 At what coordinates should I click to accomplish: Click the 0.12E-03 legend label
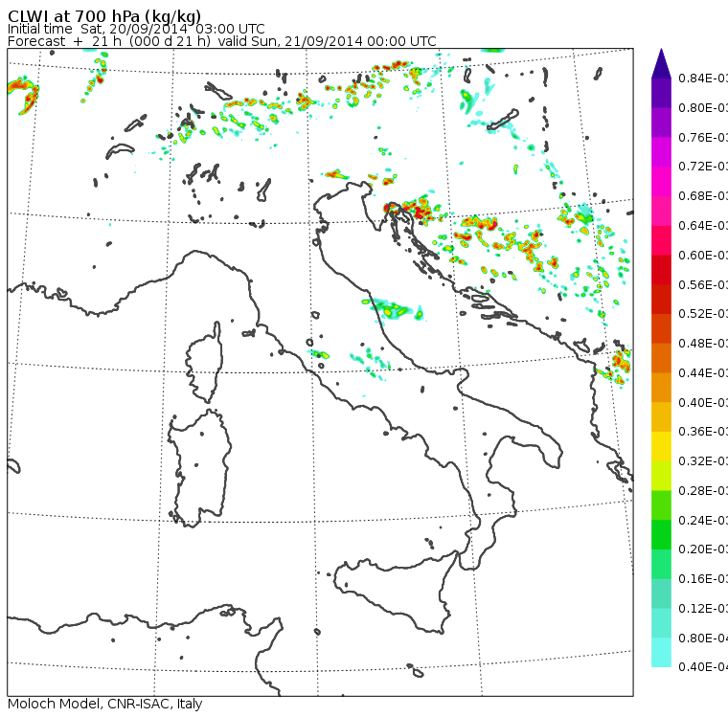point(703,609)
